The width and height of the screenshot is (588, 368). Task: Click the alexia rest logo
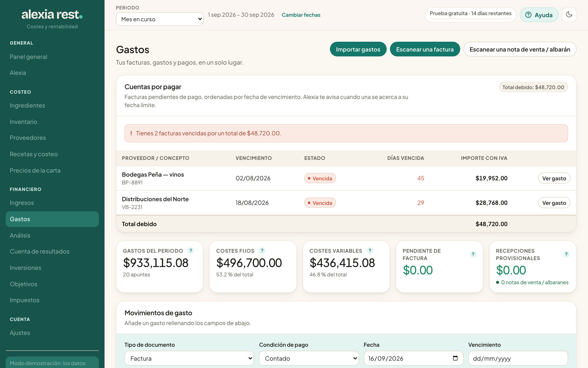point(52,14)
